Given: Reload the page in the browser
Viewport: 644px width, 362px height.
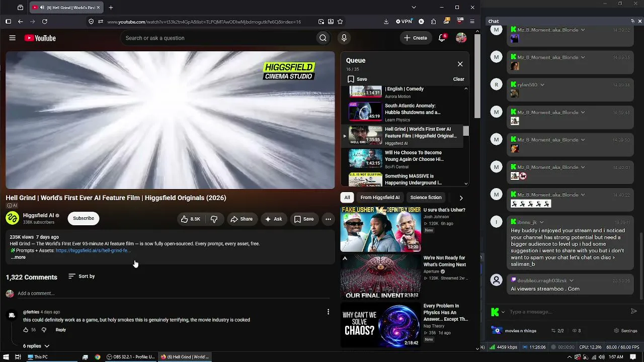Looking at the screenshot, I should [44, 22].
